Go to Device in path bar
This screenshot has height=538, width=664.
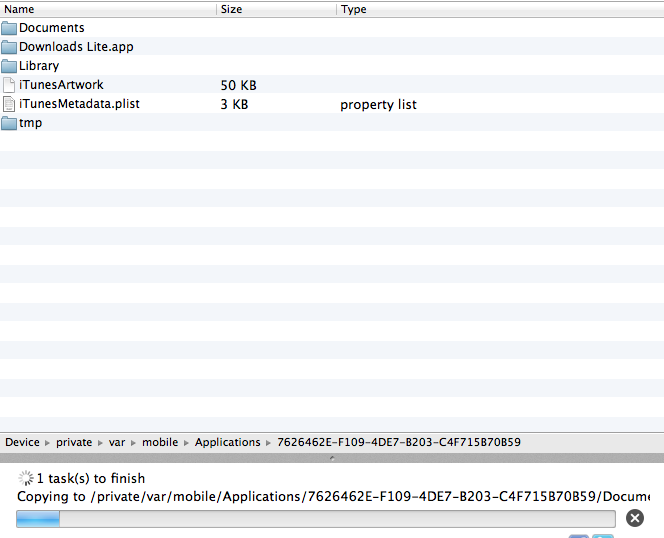[22, 442]
